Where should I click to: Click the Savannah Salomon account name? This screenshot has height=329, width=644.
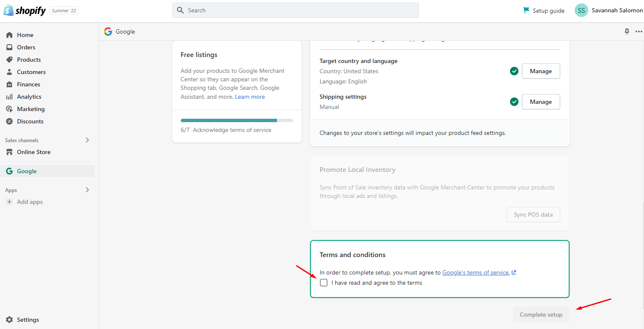[617, 10]
